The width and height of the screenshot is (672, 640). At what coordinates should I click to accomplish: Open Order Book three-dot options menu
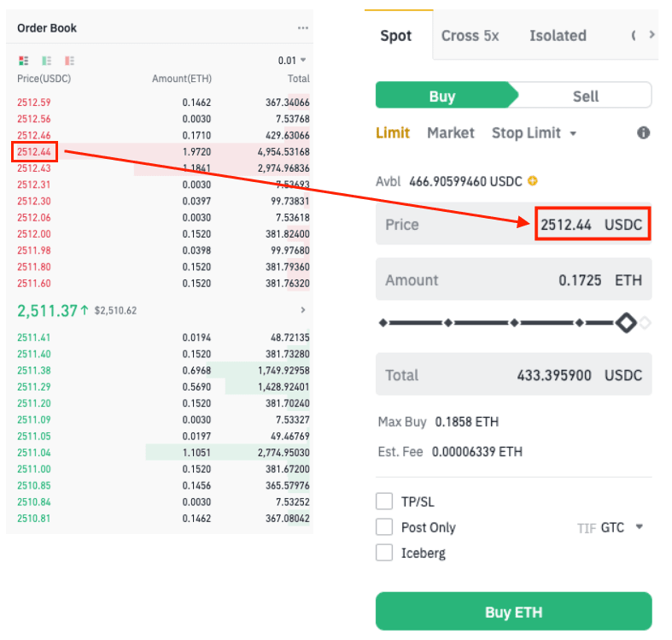click(x=302, y=28)
